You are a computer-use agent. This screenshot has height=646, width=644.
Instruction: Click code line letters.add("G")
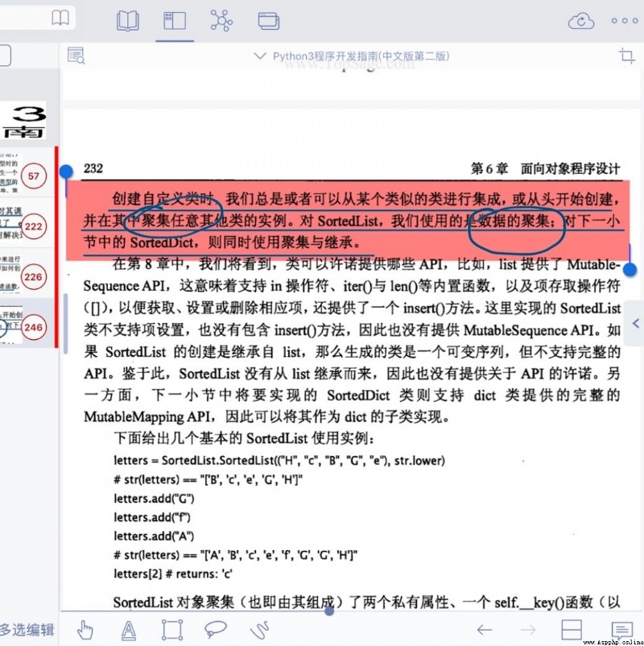click(154, 499)
